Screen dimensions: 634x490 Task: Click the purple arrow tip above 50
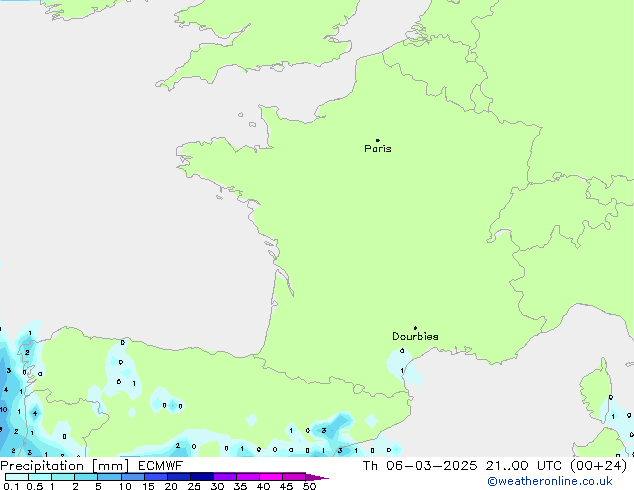(x=317, y=477)
